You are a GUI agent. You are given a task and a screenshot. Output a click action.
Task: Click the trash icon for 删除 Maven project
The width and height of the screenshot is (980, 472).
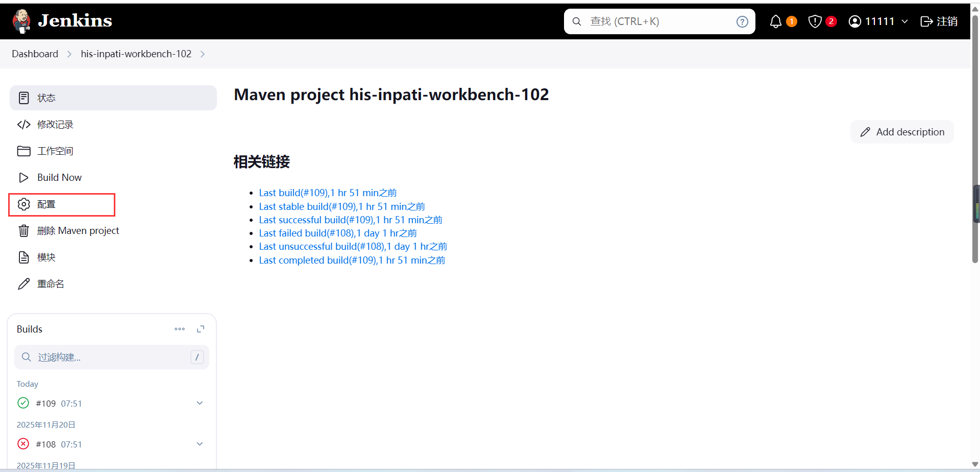(23, 230)
